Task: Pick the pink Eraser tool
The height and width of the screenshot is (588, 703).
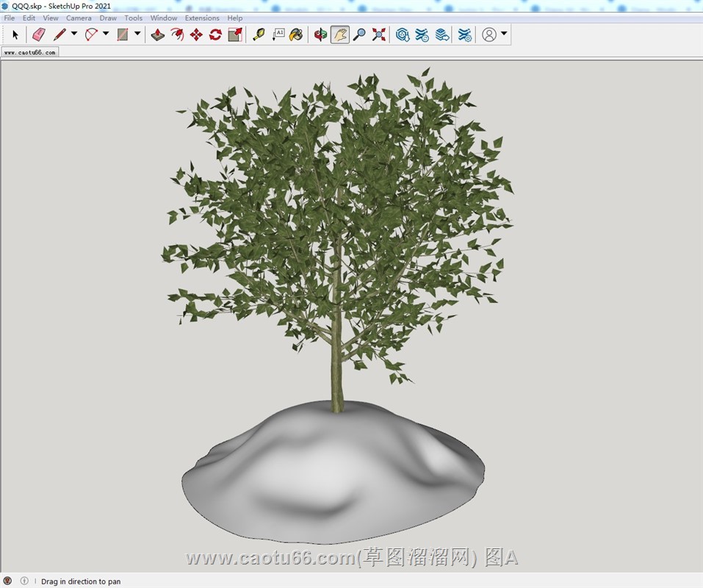Action: [x=39, y=35]
